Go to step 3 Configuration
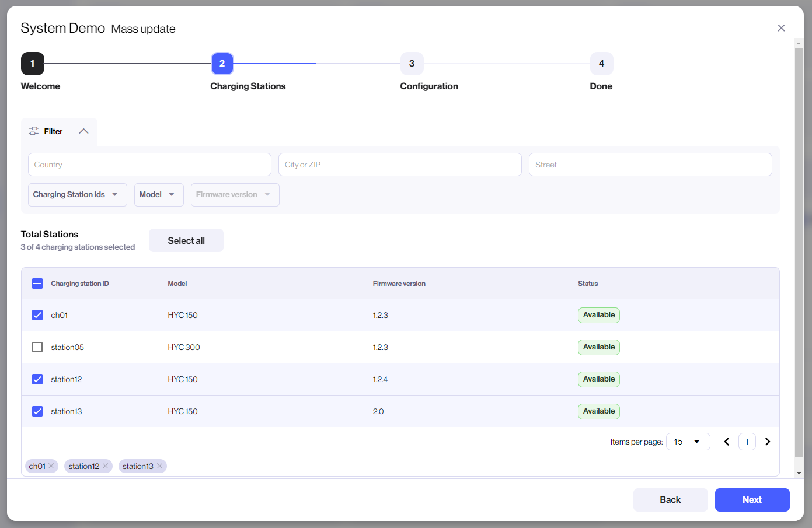Image resolution: width=812 pixels, height=528 pixels. coord(412,64)
